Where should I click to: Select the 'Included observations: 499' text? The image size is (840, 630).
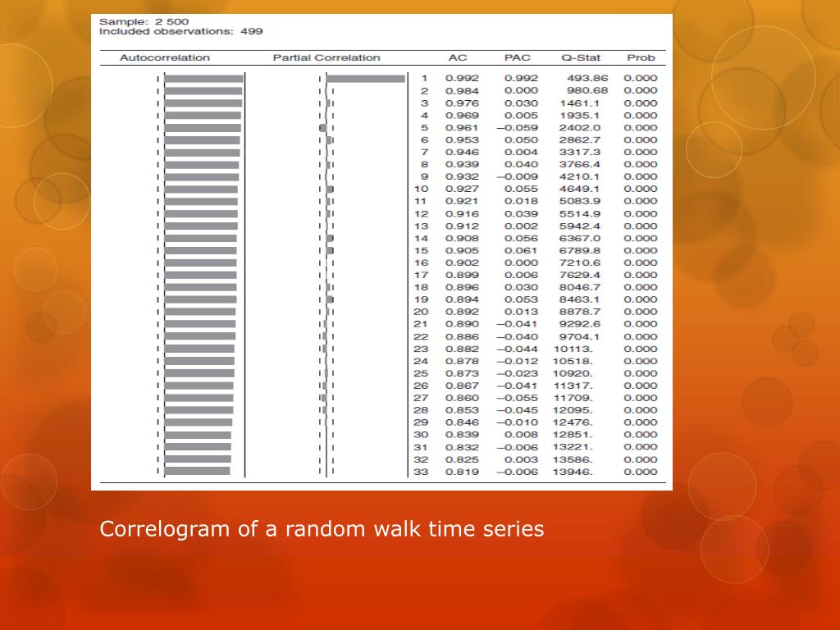point(181,32)
